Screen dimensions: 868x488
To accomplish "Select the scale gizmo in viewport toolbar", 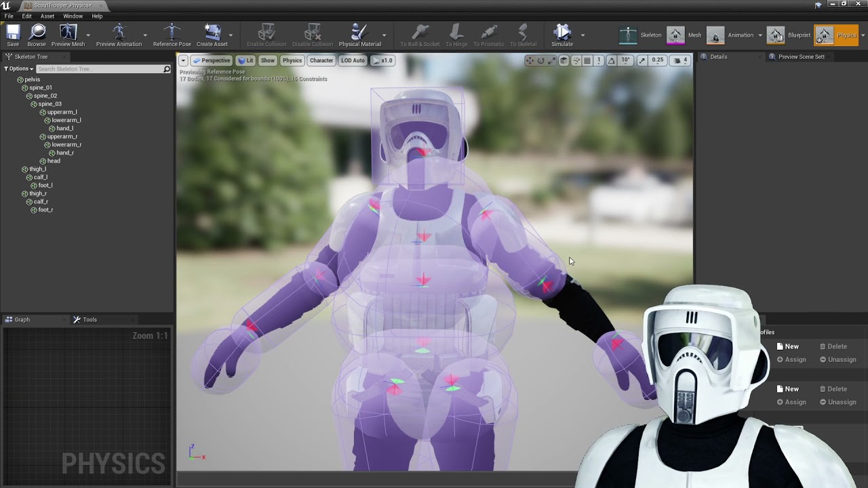I will click(551, 60).
